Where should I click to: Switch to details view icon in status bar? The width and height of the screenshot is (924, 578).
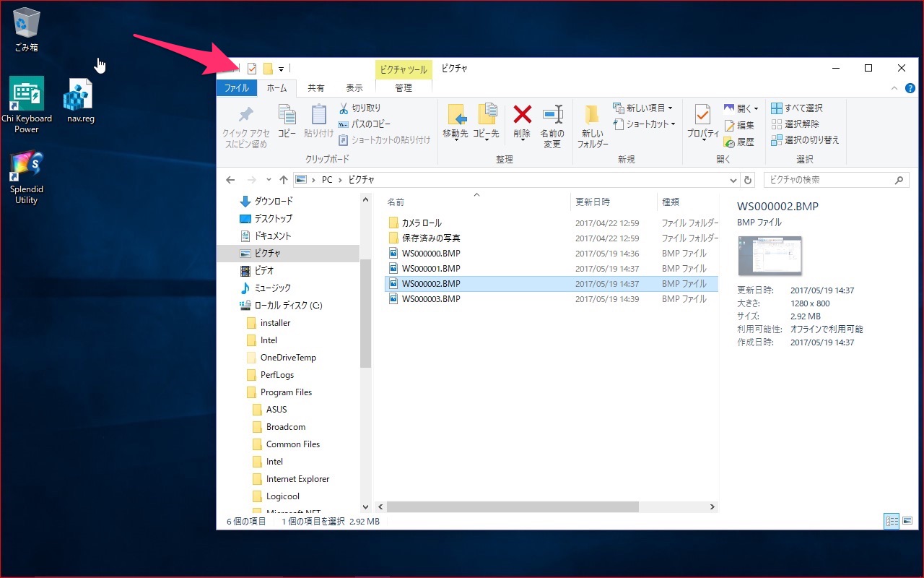[x=892, y=521]
